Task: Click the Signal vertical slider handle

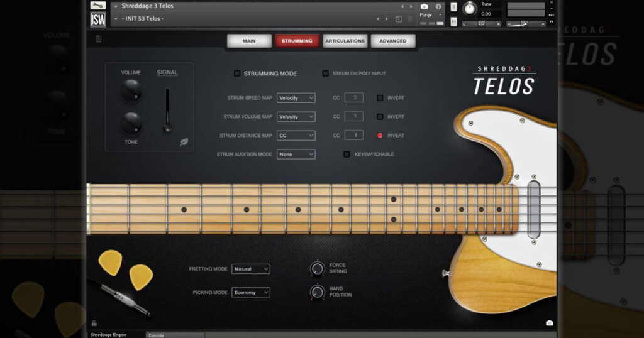Action: tap(167, 128)
